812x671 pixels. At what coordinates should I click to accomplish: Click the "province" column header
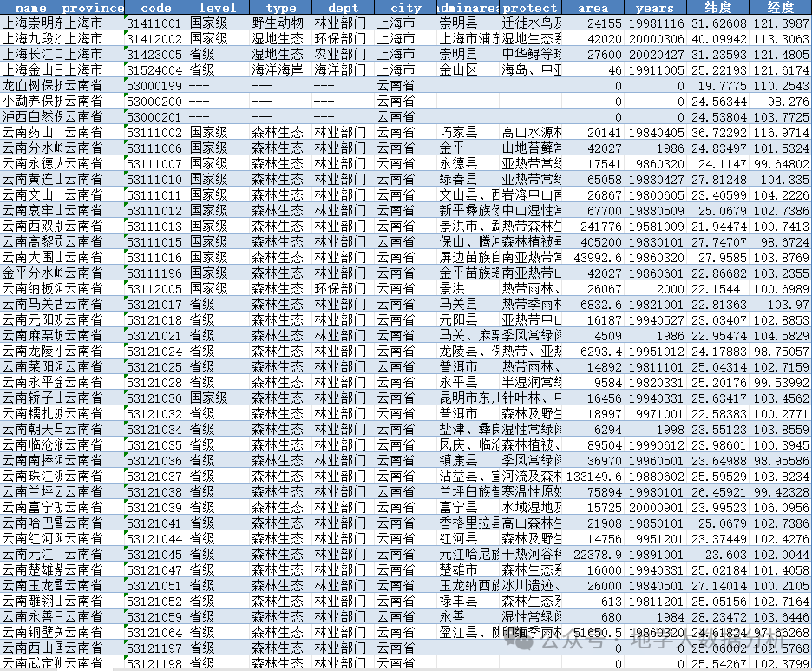pyautogui.click(x=93, y=8)
